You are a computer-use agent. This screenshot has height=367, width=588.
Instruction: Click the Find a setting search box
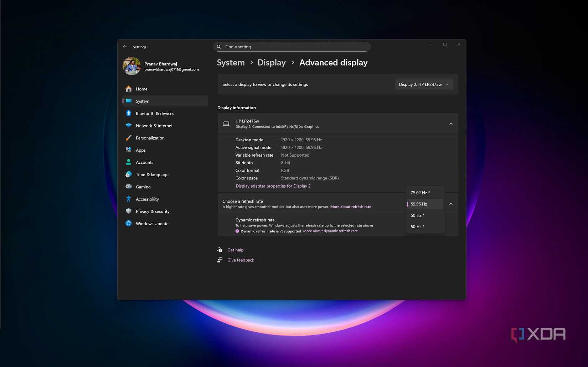click(x=292, y=47)
